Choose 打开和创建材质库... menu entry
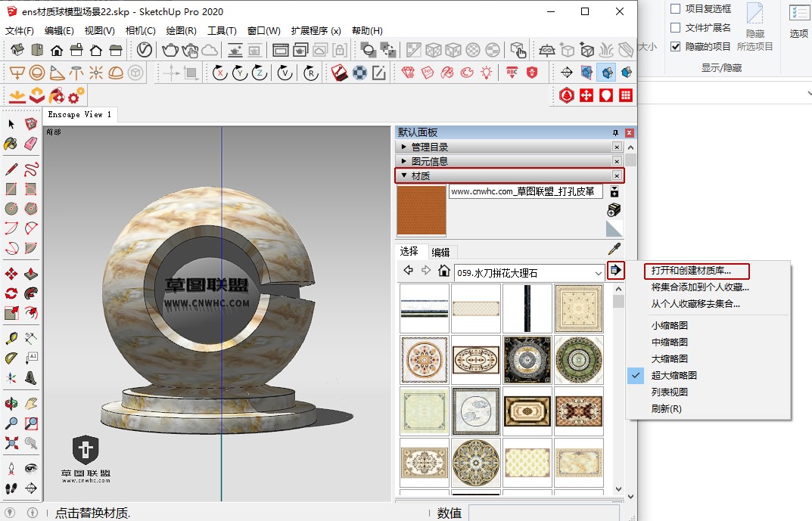This screenshot has width=812, height=521. (x=691, y=271)
